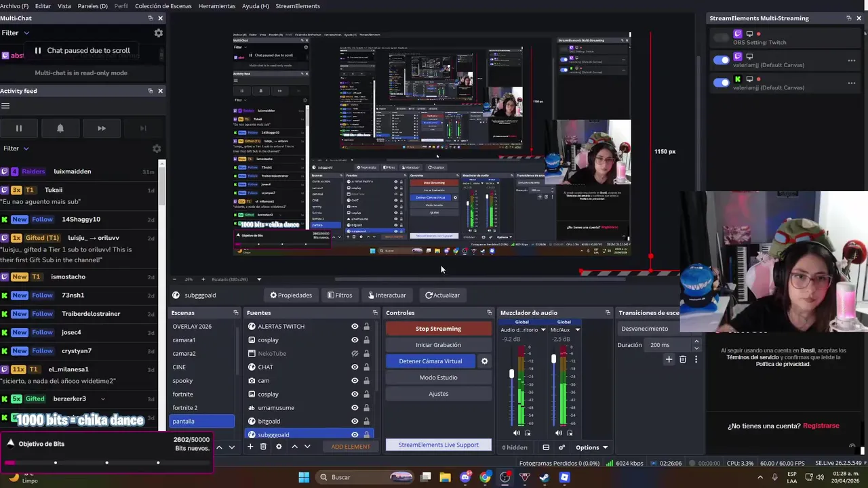The width and height of the screenshot is (868, 488).
Task: Remove scene transition with trash icon
Action: pyautogui.click(x=683, y=359)
